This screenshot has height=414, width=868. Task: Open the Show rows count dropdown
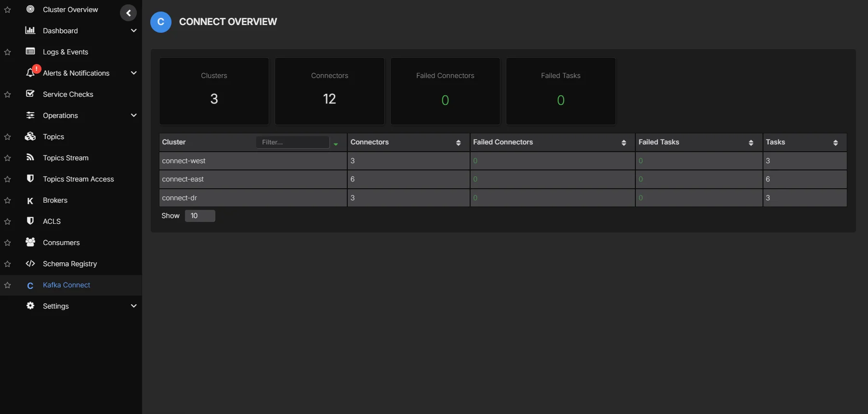pos(199,216)
